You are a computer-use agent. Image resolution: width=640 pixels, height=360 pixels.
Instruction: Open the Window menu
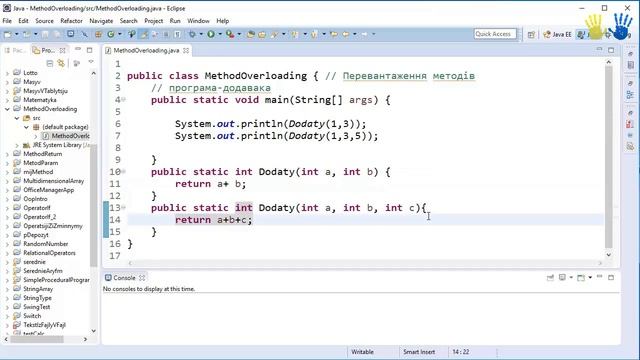coord(198,21)
